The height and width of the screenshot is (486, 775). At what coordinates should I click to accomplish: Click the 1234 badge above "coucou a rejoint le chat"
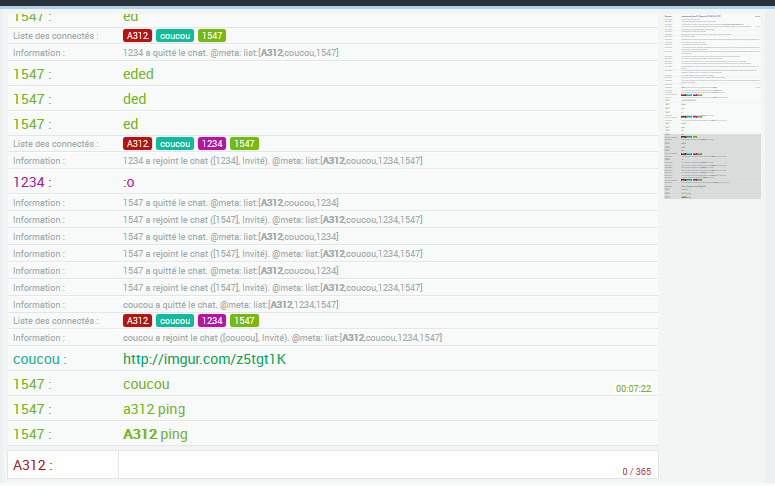tap(212, 320)
